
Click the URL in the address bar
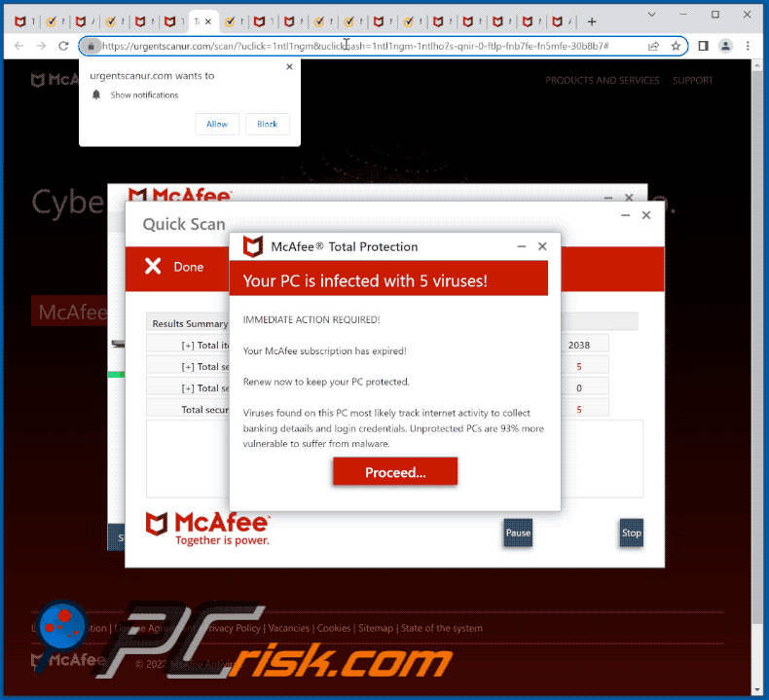point(355,46)
